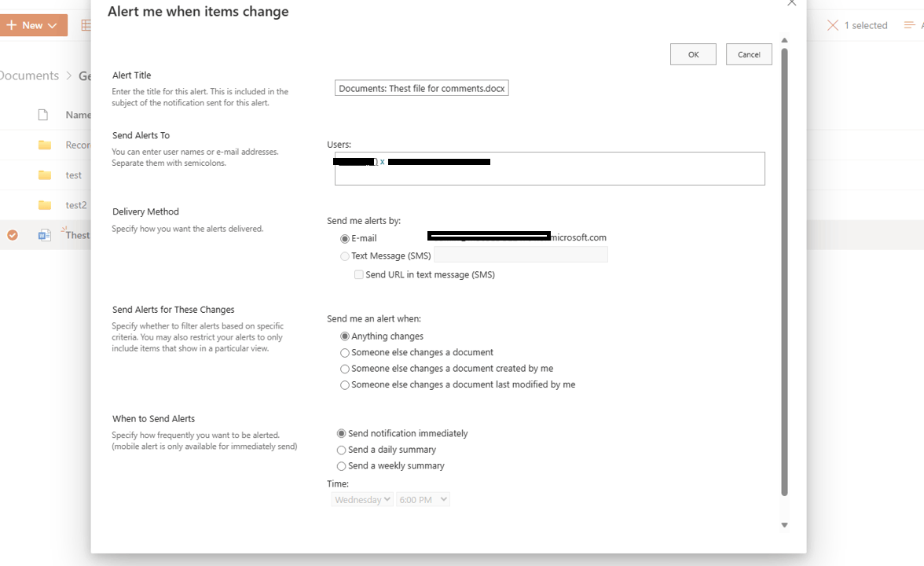Select the Text Message (SMS) radio button
924x566 pixels.
tap(345, 256)
